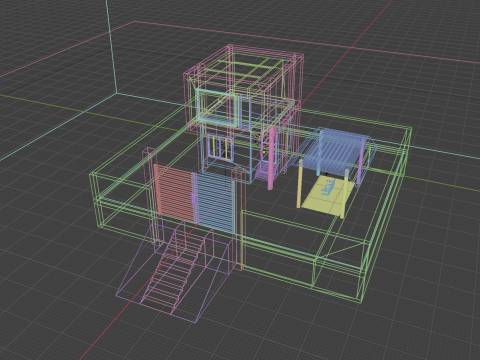Select the purple pergola support post

(x=361, y=161)
